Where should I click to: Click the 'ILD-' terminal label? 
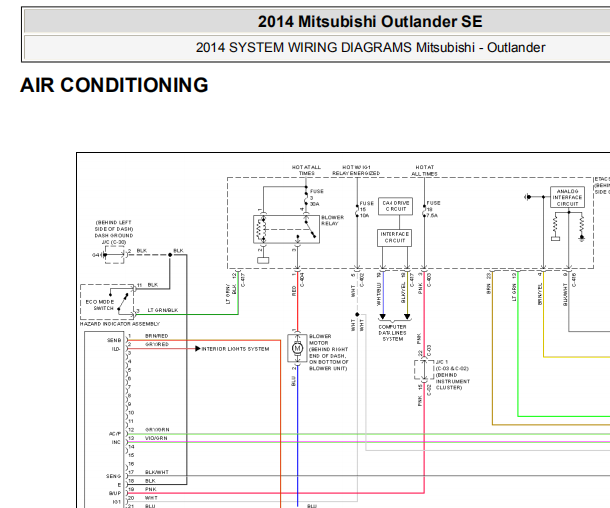pyautogui.click(x=116, y=349)
